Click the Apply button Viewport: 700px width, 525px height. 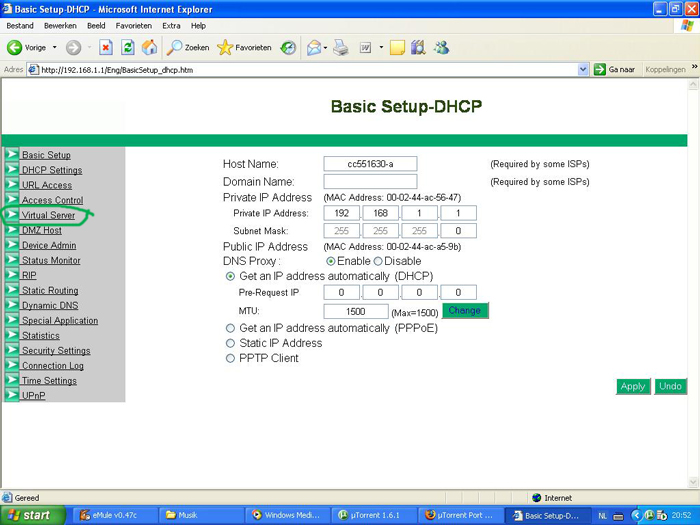point(633,386)
